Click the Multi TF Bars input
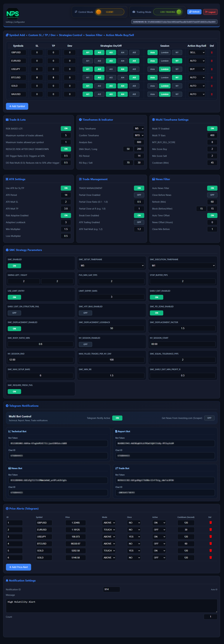 (x=212, y=135)
